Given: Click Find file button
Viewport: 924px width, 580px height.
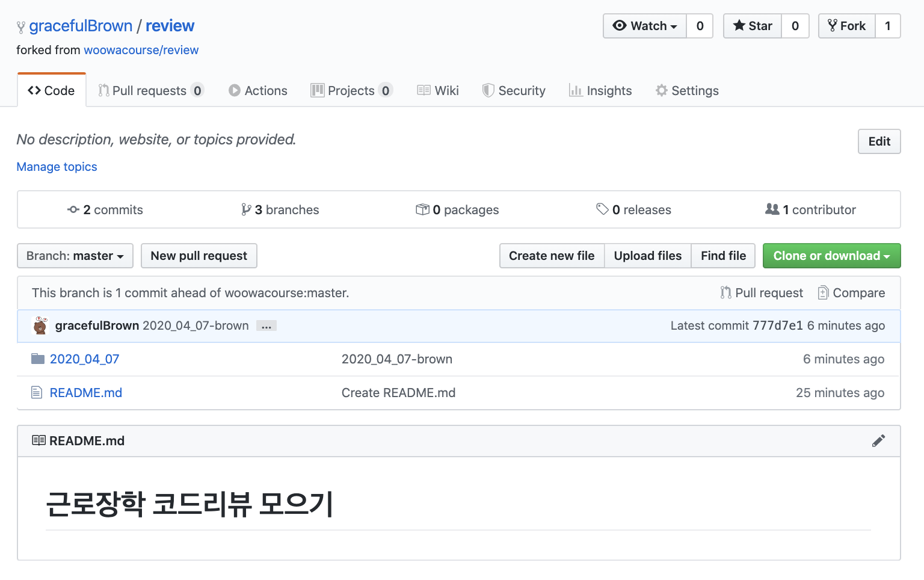Looking at the screenshot, I should coord(723,256).
